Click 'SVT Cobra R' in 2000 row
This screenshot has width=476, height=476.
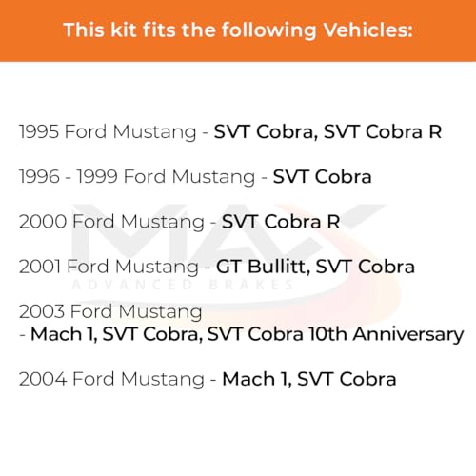[x=281, y=222]
